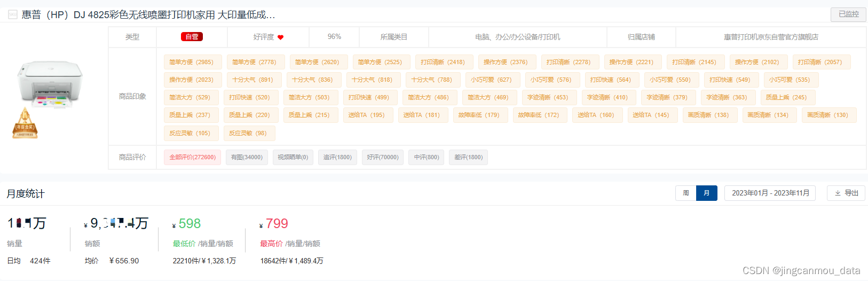Select the 视频晒单(0) review filter
Viewport: 868px width, 281px height.
point(293,157)
